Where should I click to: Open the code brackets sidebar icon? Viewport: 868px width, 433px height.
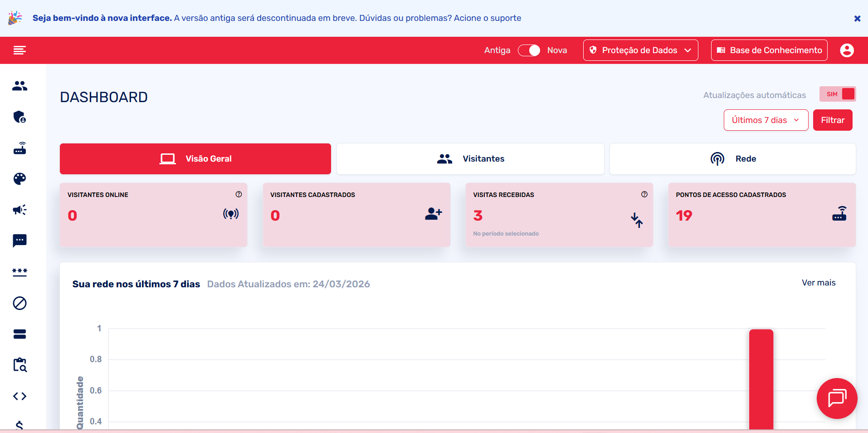click(20, 396)
